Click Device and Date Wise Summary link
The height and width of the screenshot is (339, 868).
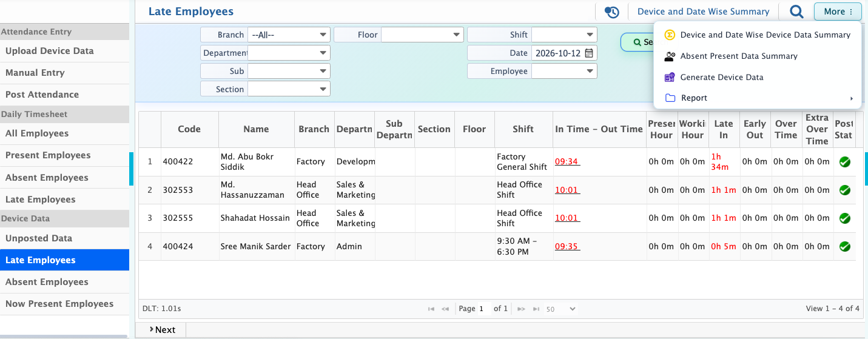point(703,12)
